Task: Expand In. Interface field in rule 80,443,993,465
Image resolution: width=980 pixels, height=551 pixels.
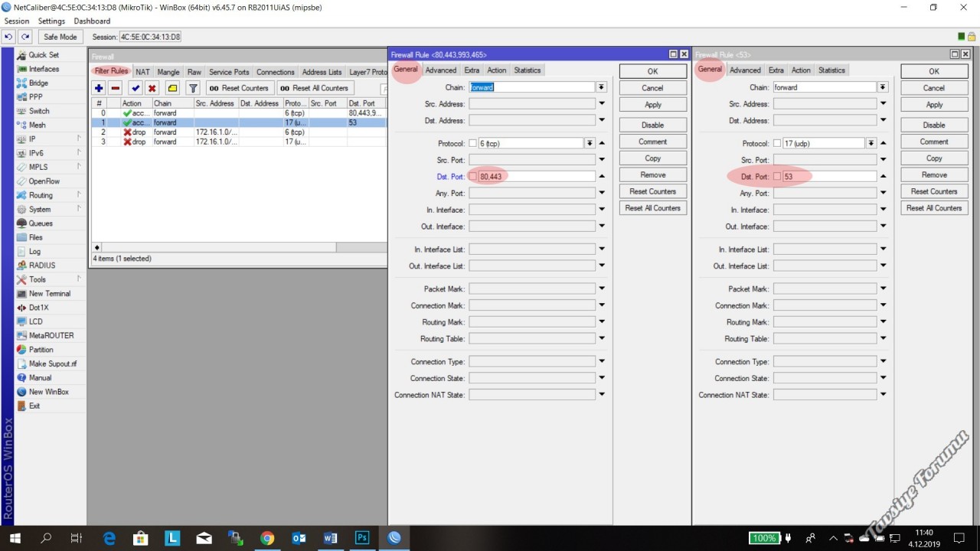Action: (602, 210)
